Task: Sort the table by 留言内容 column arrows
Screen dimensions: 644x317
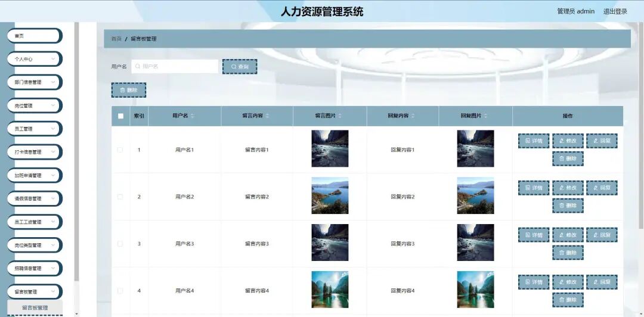Action: [267, 116]
